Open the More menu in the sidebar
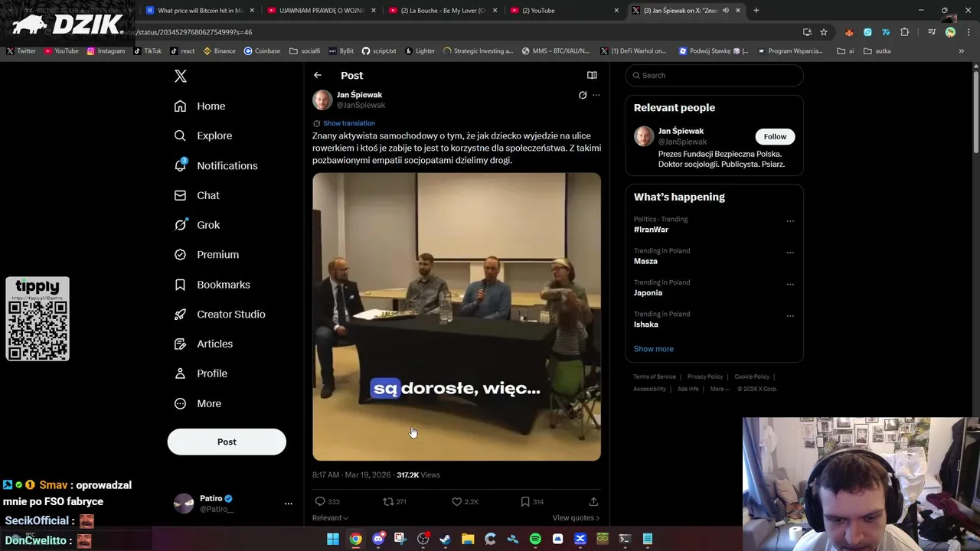The image size is (980, 551). 197,404
